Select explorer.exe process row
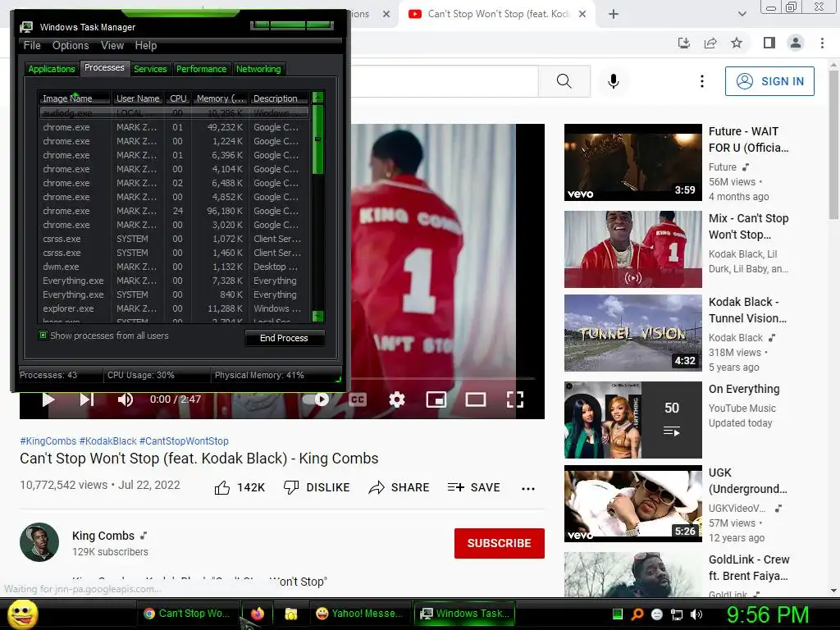 (x=174, y=308)
